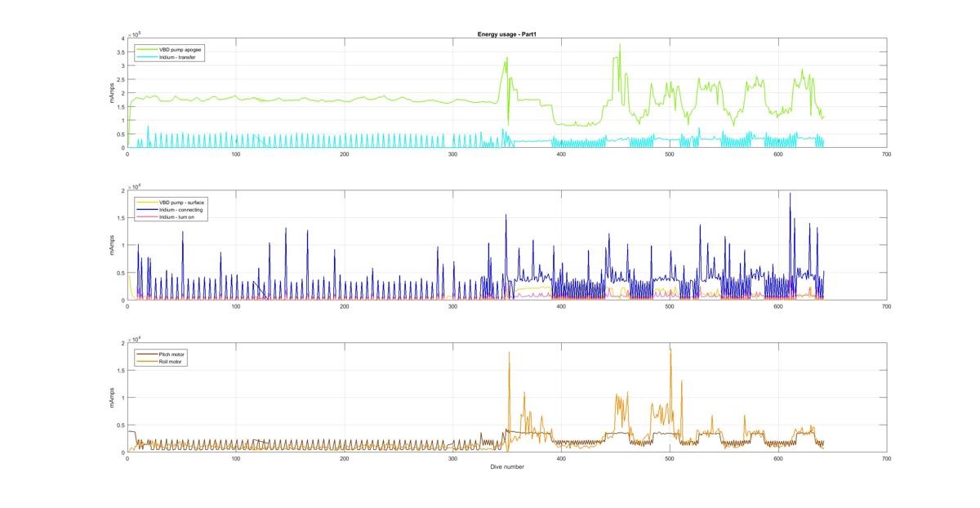
Task: Click the 'Energy usage - Part1' plot title
Action: (506, 34)
